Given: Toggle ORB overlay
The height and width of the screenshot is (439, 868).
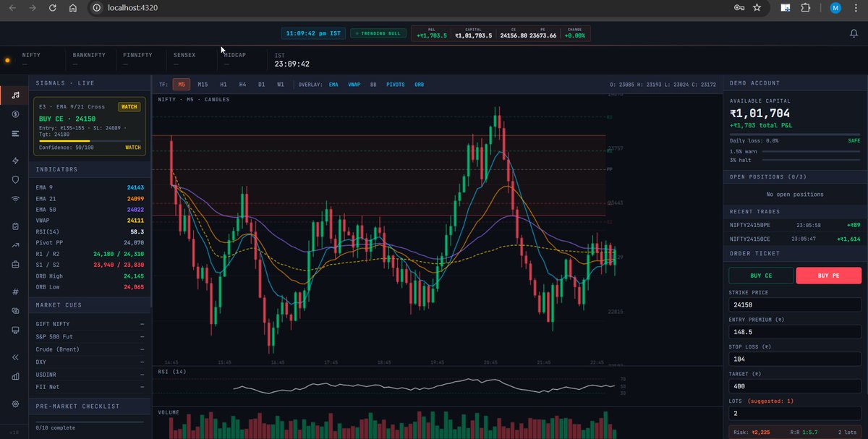Looking at the screenshot, I should point(420,85).
